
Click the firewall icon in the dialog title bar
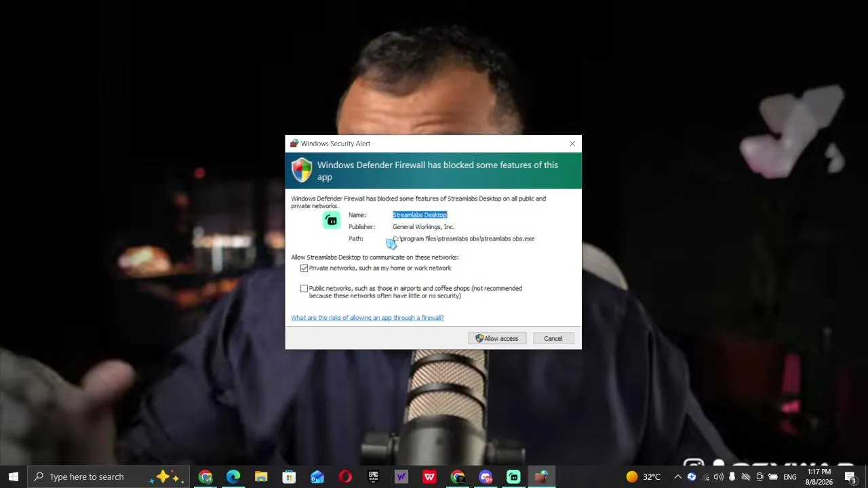coord(294,144)
